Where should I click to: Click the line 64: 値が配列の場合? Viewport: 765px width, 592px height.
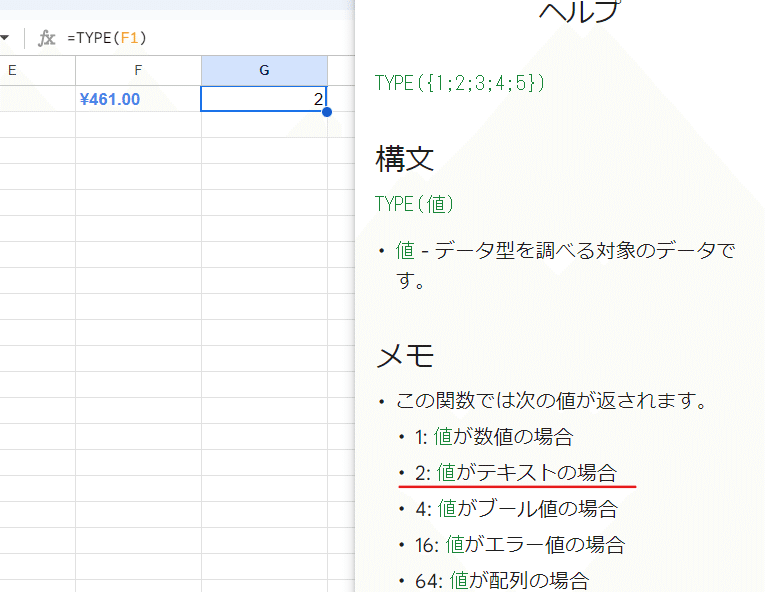click(x=502, y=581)
